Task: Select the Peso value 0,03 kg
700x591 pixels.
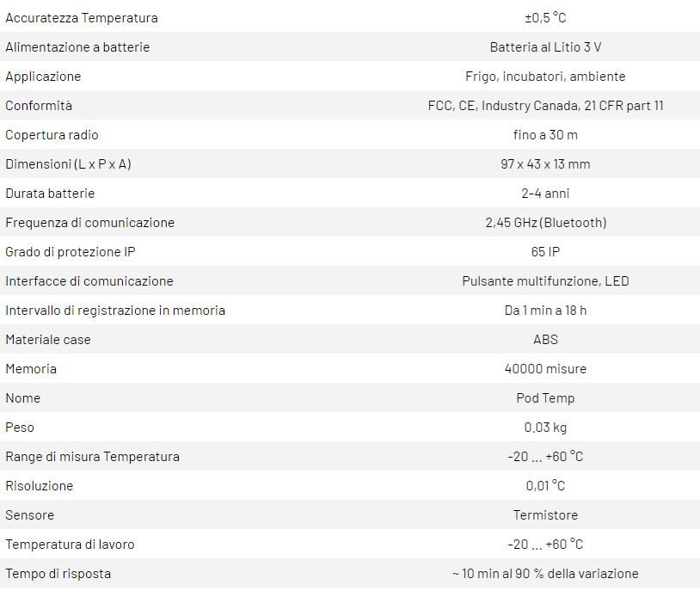Action: click(545, 428)
